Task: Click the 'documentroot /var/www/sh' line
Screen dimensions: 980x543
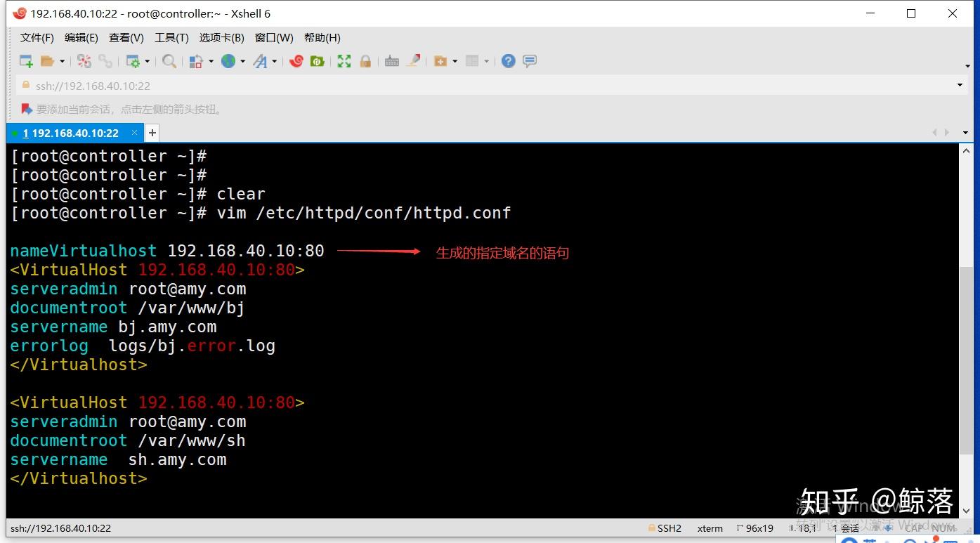Action: [x=128, y=440]
